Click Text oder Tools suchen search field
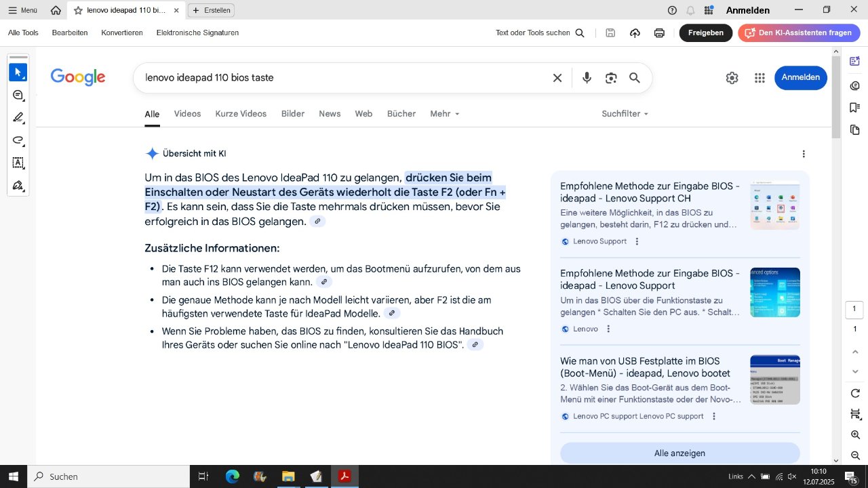 tap(540, 33)
